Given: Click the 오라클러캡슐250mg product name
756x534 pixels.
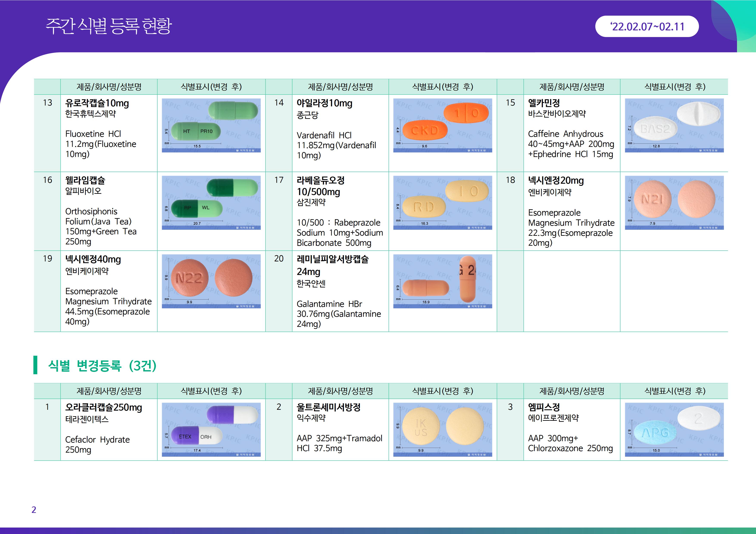Looking at the screenshot, I should [x=103, y=407].
